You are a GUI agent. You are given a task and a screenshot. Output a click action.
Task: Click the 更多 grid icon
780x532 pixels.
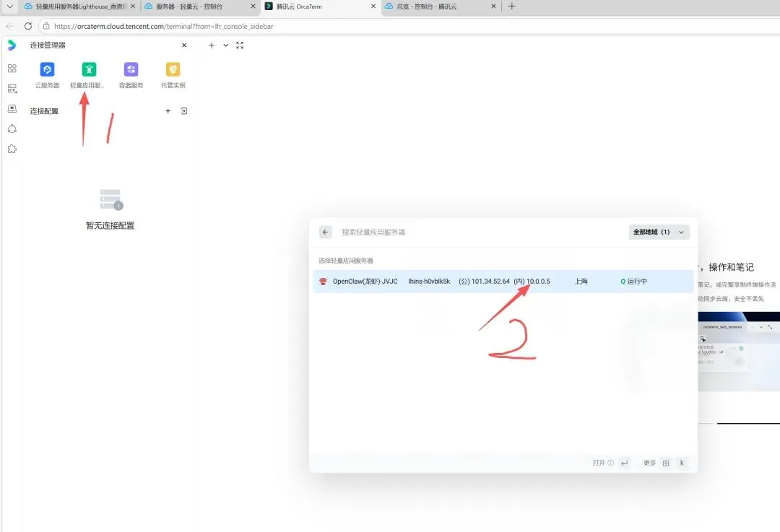tap(666, 463)
